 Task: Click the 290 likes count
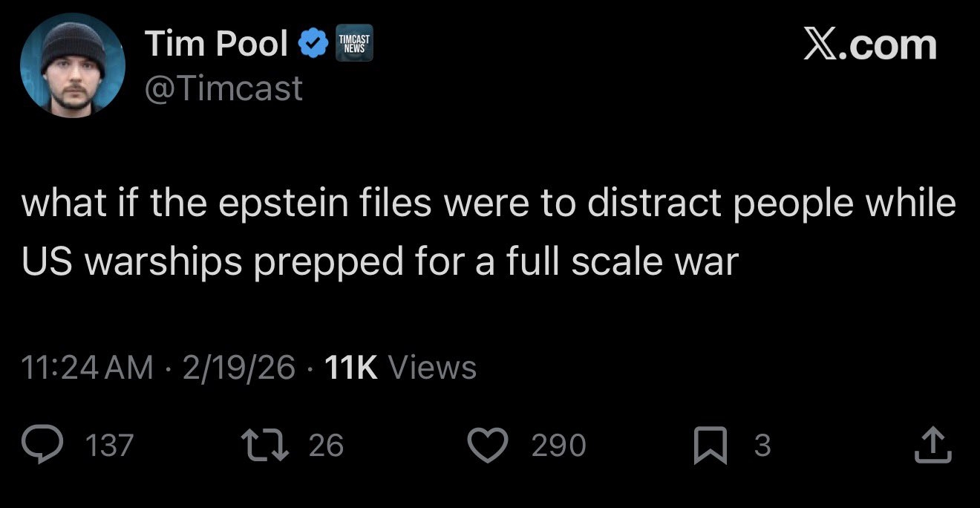(558, 446)
